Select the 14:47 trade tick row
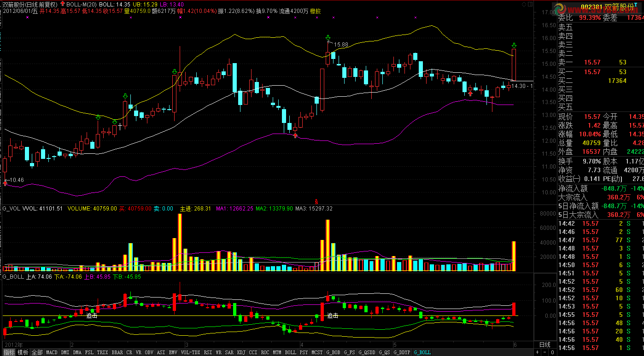 click(x=601, y=240)
